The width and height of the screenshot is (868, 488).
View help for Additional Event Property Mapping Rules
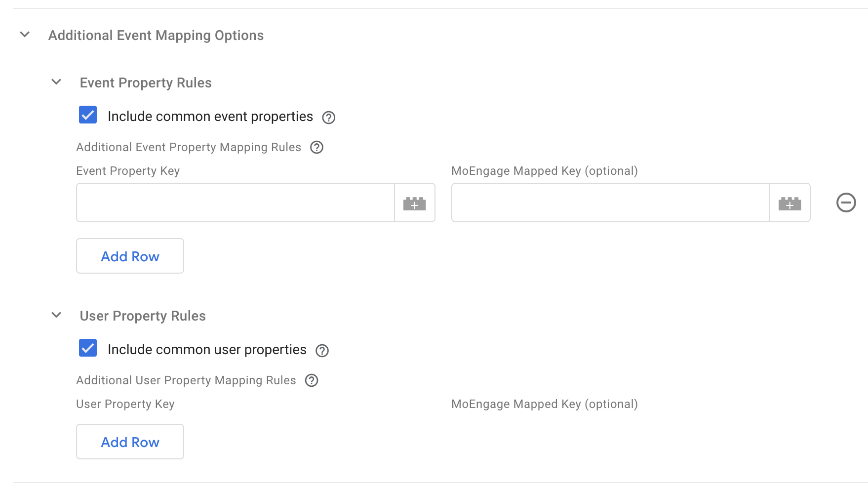click(x=316, y=147)
